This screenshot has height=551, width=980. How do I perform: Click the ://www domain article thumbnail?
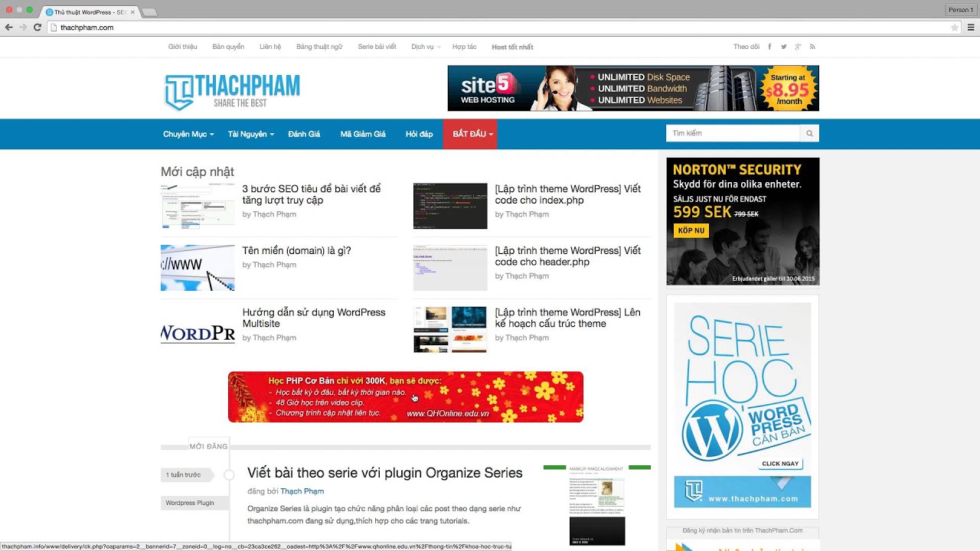tap(198, 268)
